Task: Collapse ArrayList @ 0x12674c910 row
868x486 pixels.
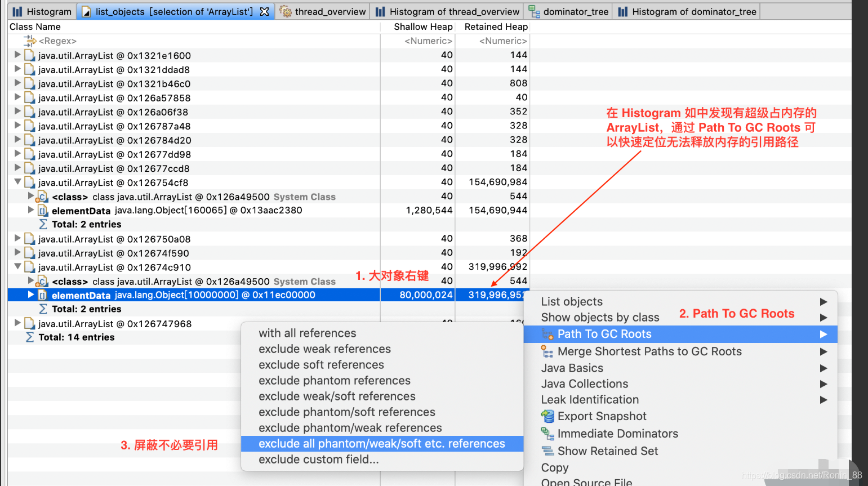Action: (x=17, y=266)
